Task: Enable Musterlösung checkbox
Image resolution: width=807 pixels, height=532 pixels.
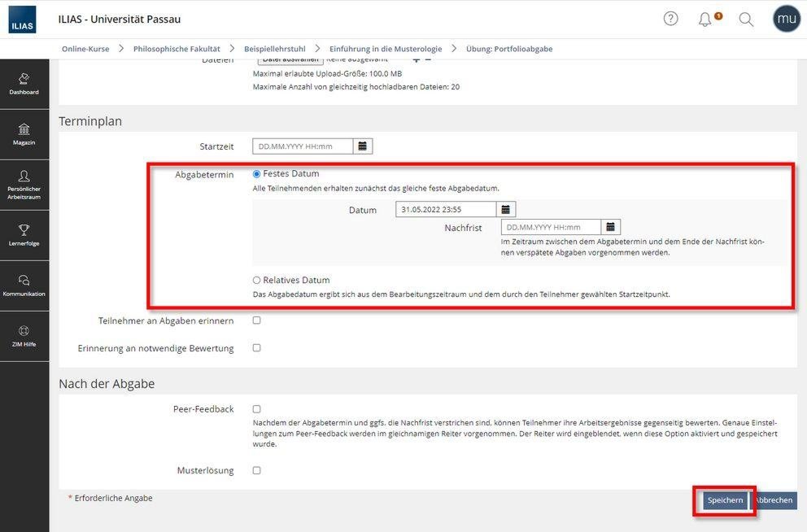Action: click(256, 470)
